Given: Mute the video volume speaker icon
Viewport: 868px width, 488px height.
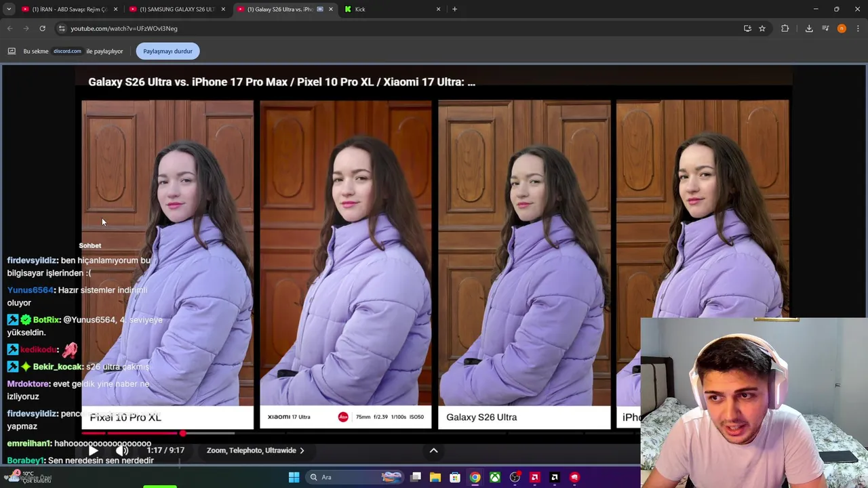Looking at the screenshot, I should pyautogui.click(x=121, y=450).
